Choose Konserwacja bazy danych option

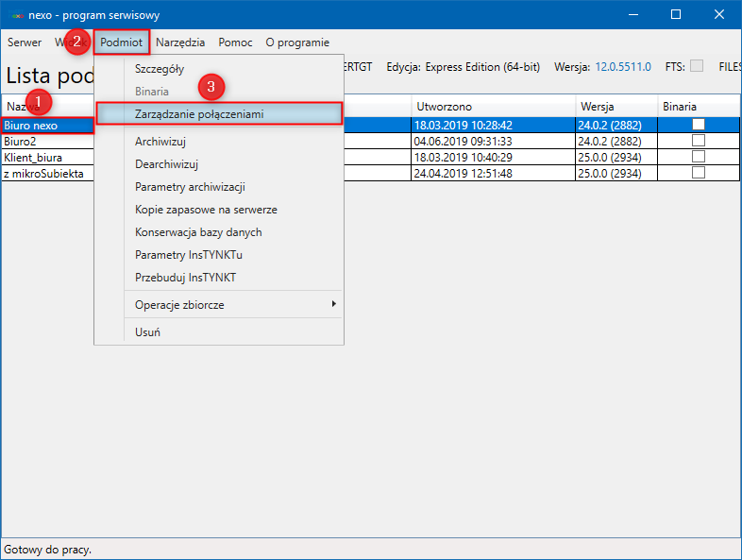pyautogui.click(x=198, y=232)
